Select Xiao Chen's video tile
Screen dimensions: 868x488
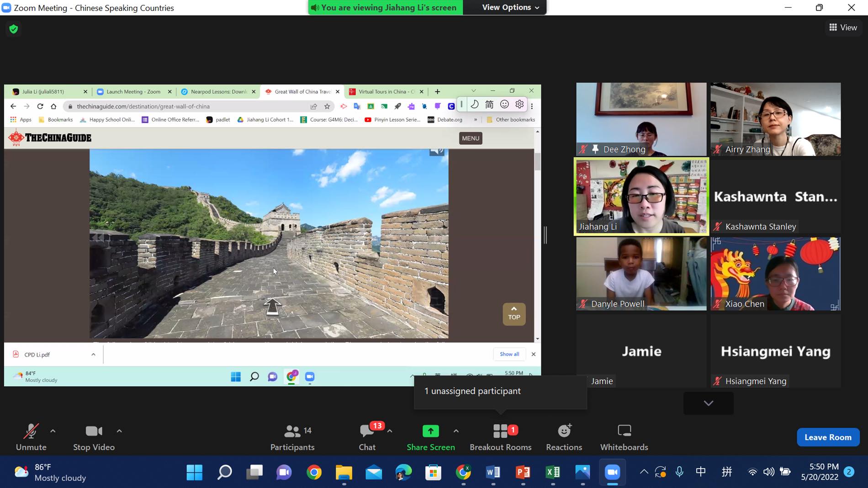click(x=776, y=274)
